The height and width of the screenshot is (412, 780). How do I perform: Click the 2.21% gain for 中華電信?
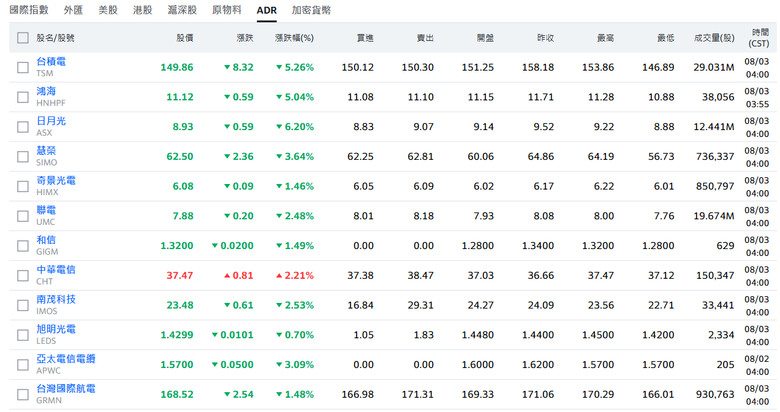(295, 275)
